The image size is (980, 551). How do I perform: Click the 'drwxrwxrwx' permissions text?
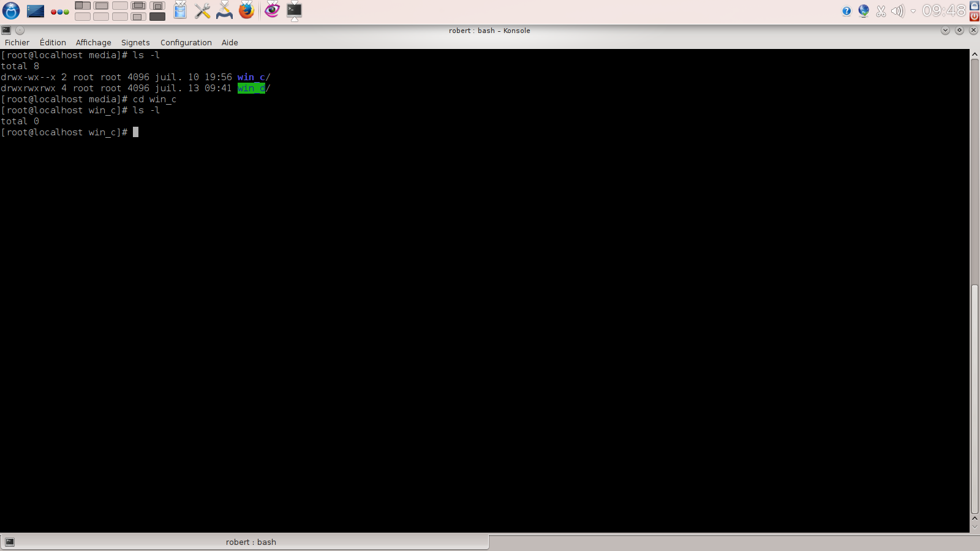pos(28,88)
